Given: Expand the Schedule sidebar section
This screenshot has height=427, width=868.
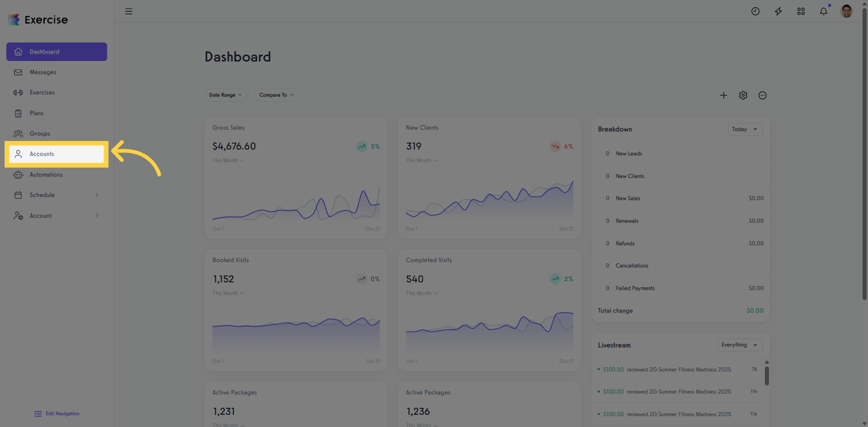Looking at the screenshot, I should pyautogui.click(x=41, y=194).
